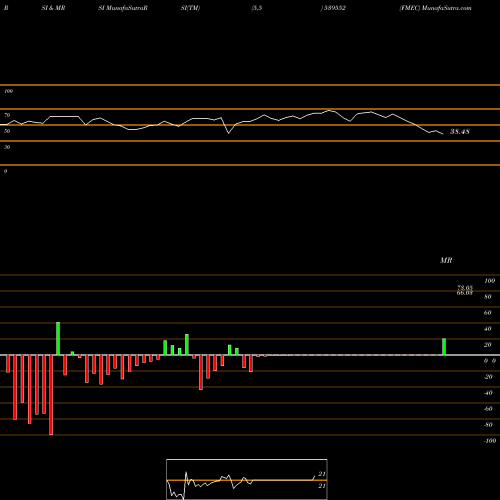500x500 pixels.
Task: Click the MR axis label 40
Action: coord(488,329)
